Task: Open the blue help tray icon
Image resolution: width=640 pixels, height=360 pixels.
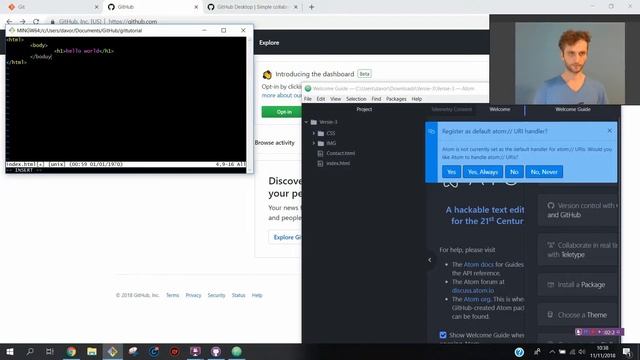Action: (x=519, y=352)
